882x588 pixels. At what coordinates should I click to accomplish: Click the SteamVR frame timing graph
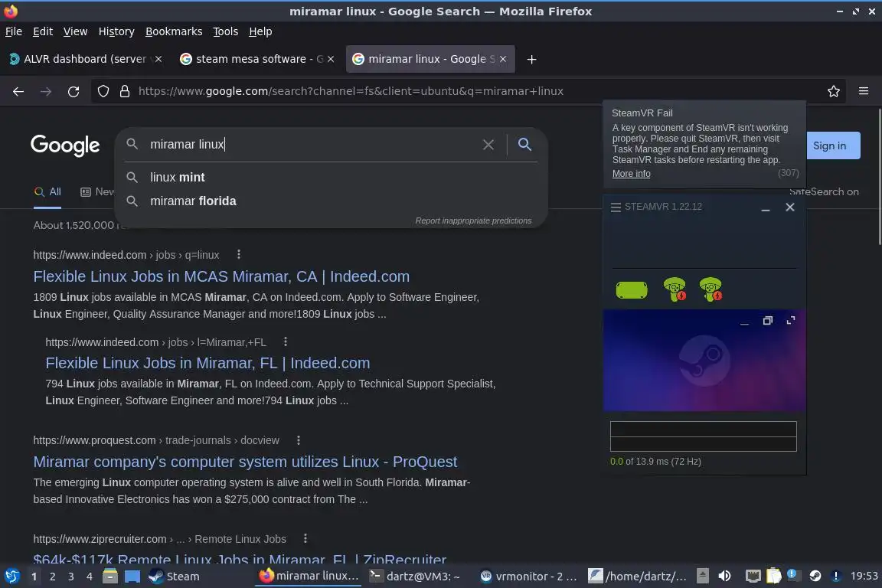[703, 436]
